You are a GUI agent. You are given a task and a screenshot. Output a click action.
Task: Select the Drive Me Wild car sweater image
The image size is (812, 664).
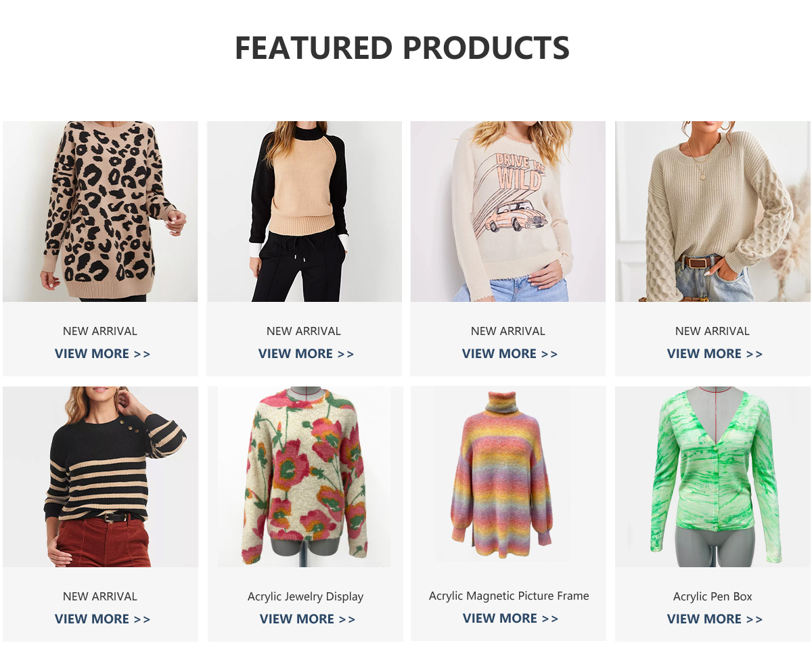[x=508, y=211]
